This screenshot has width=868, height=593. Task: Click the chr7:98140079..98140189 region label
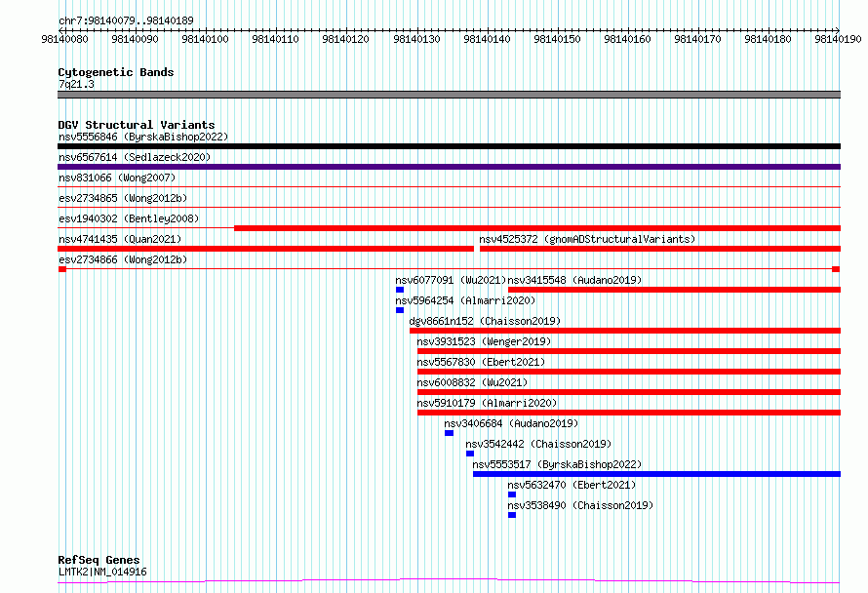point(126,21)
